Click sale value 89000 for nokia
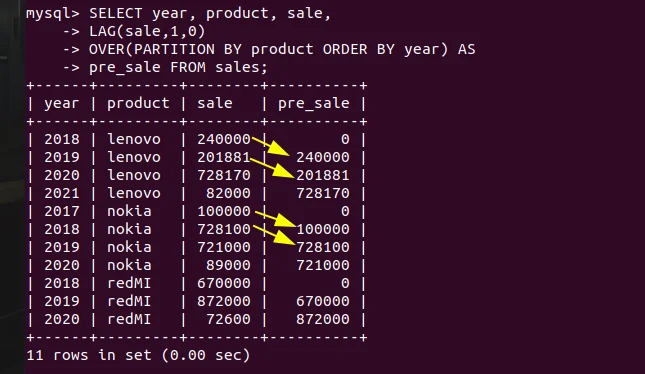 [x=228, y=265]
